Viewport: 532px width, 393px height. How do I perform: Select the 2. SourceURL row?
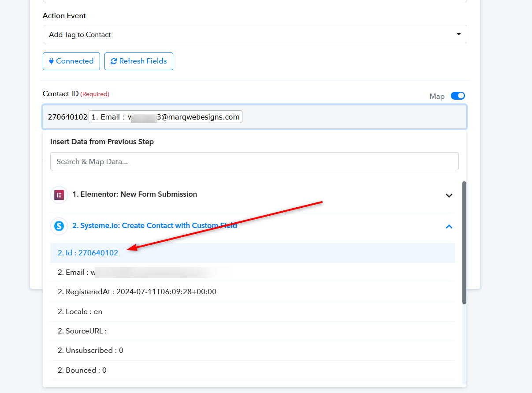pyautogui.click(x=253, y=331)
